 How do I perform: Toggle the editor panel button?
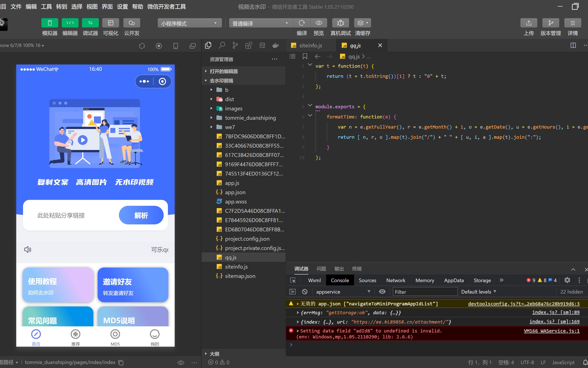(x=70, y=23)
